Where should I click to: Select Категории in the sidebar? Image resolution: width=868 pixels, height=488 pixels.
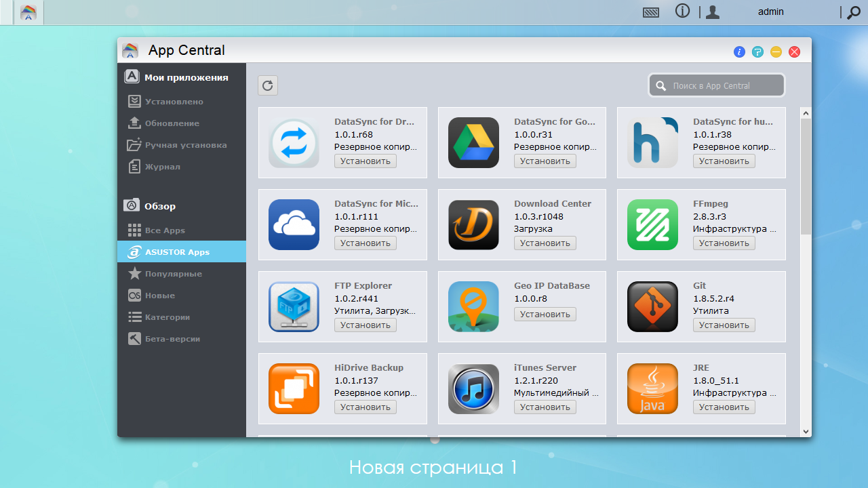[x=182, y=317]
